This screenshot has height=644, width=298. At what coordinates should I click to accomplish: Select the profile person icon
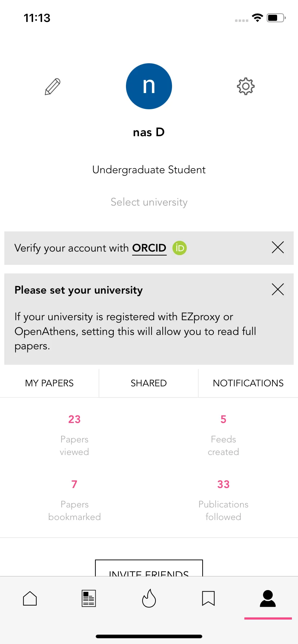268,598
